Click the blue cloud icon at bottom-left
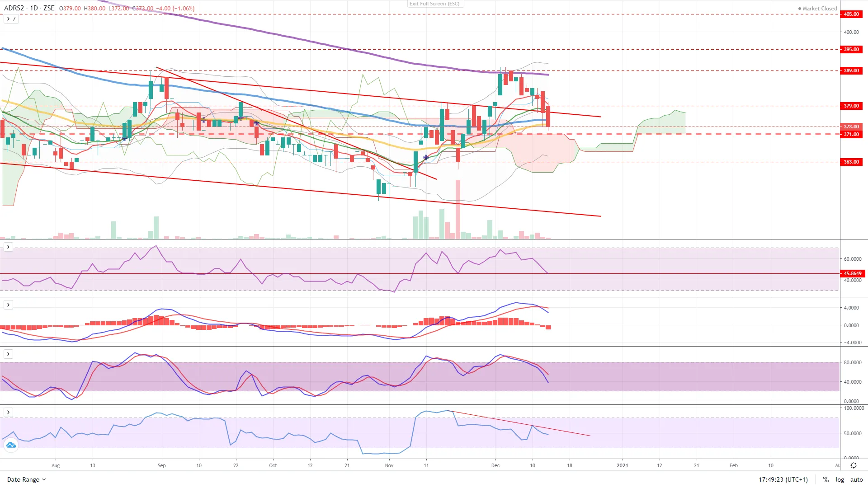The height and width of the screenshot is (488, 868). click(x=11, y=446)
